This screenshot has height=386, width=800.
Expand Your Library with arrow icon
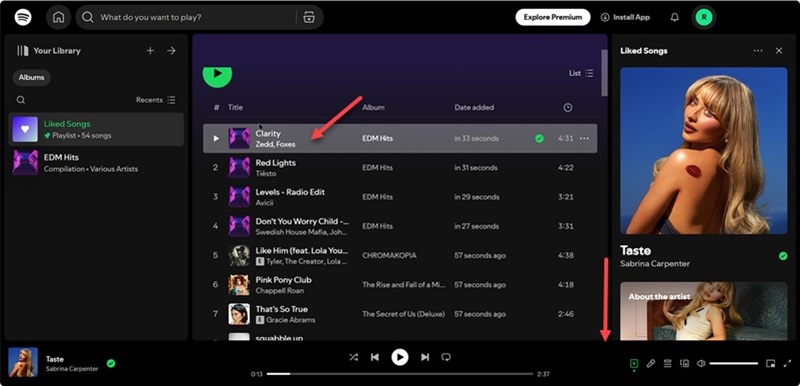pyautogui.click(x=171, y=50)
